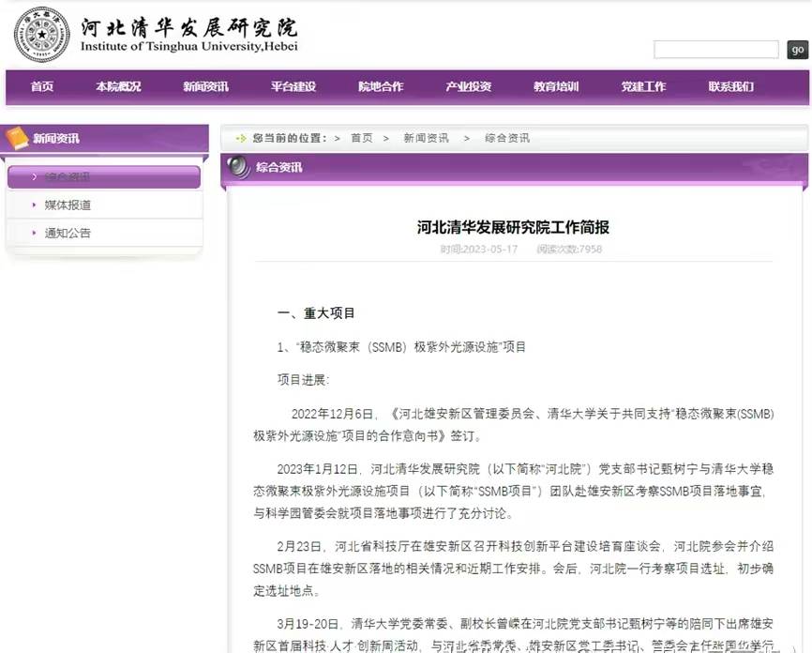
Task: Click the Tsinghua University circular logo
Action: pos(42,35)
